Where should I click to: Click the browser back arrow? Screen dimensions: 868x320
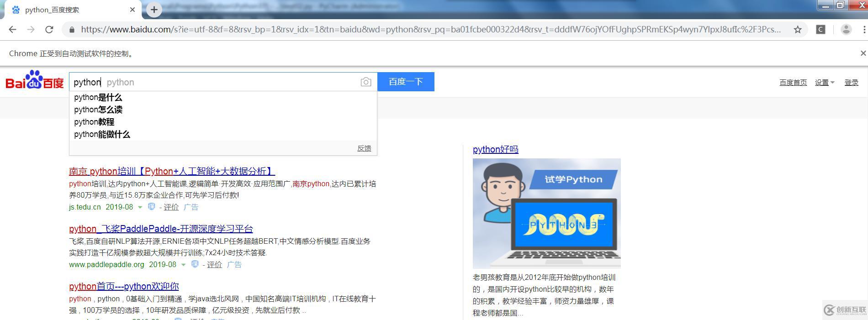pyautogui.click(x=13, y=30)
